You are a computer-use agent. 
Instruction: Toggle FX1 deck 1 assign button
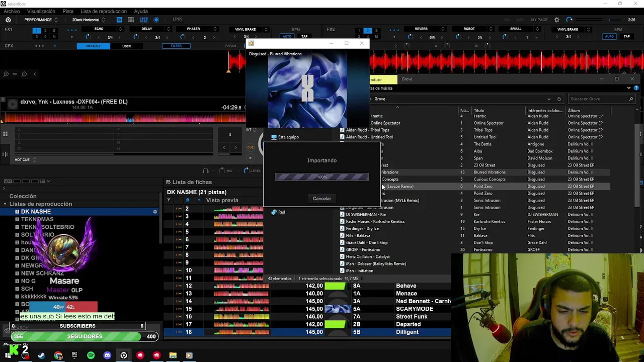click(36, 31)
